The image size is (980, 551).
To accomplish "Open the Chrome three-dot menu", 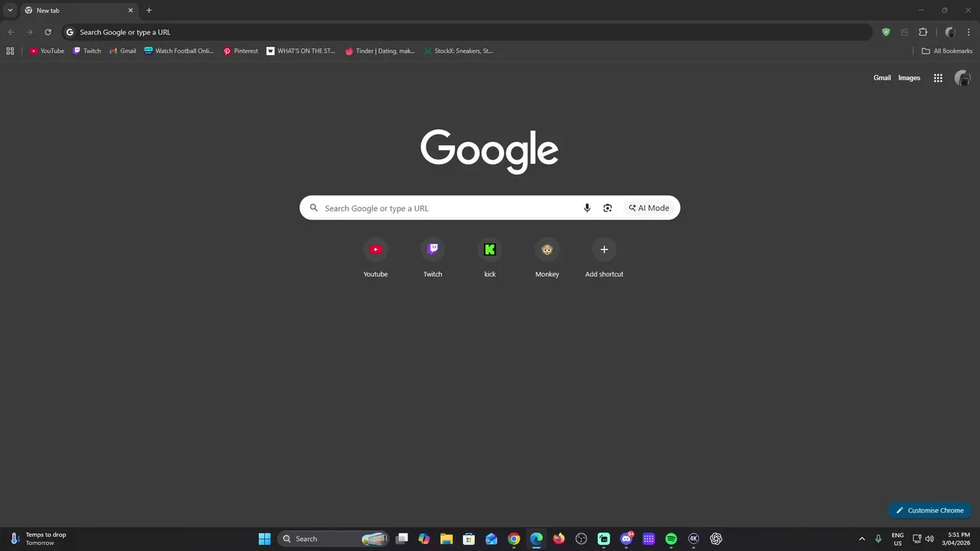I will coord(969,32).
